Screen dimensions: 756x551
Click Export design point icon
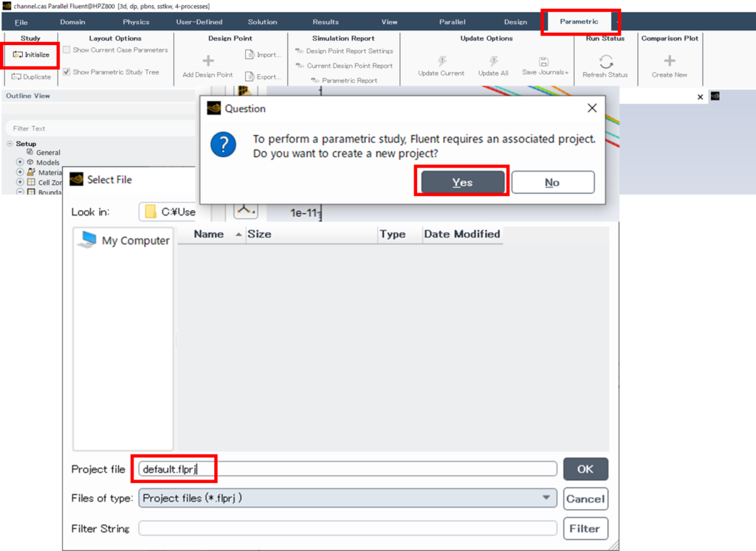click(250, 76)
